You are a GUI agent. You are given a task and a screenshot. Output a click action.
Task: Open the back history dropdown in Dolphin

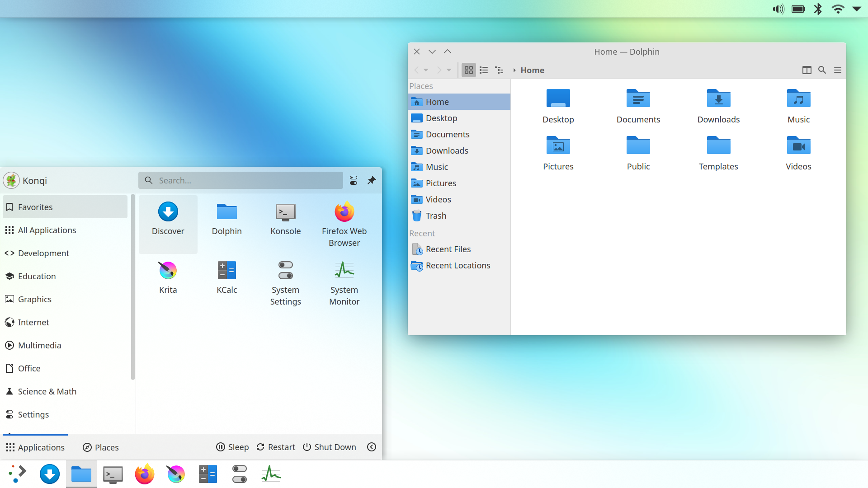tap(426, 70)
